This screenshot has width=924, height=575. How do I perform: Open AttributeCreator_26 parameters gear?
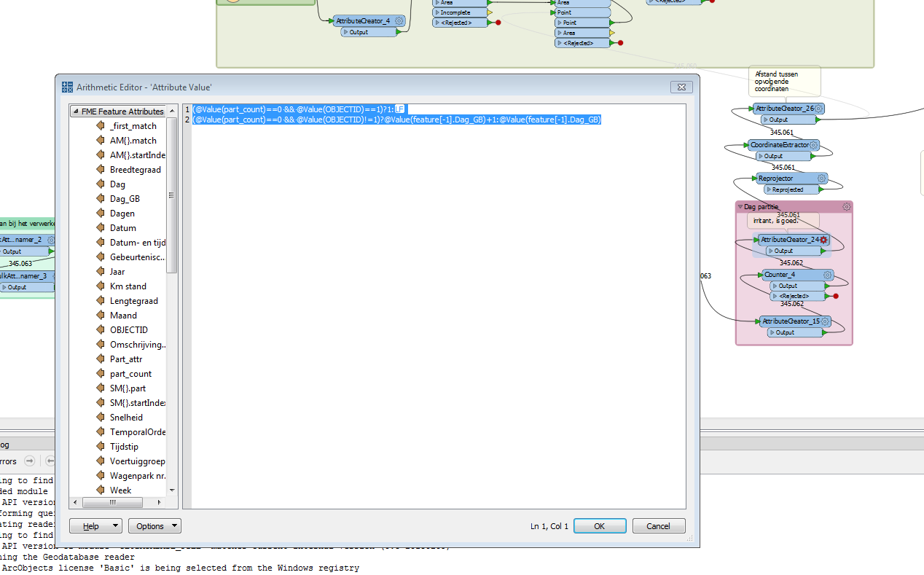pos(819,109)
